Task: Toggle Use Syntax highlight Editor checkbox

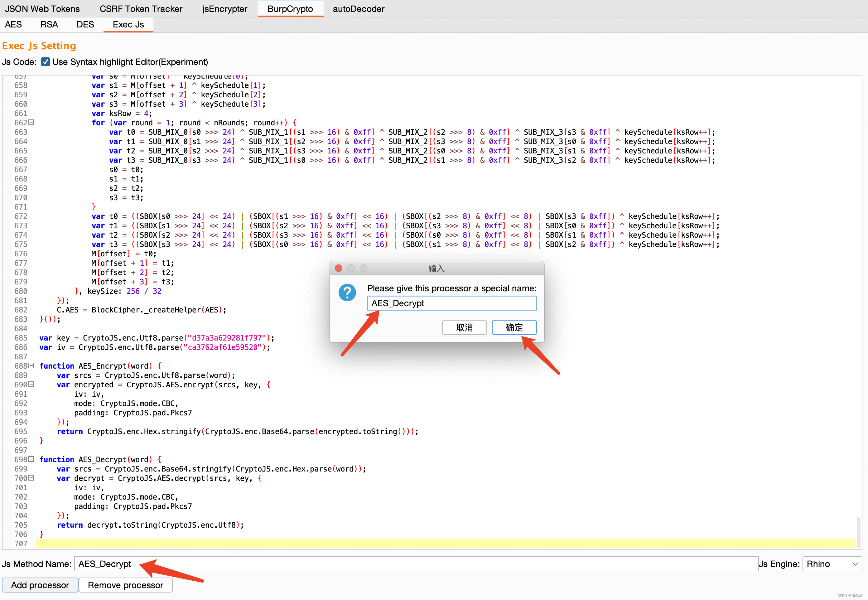Action: (46, 62)
